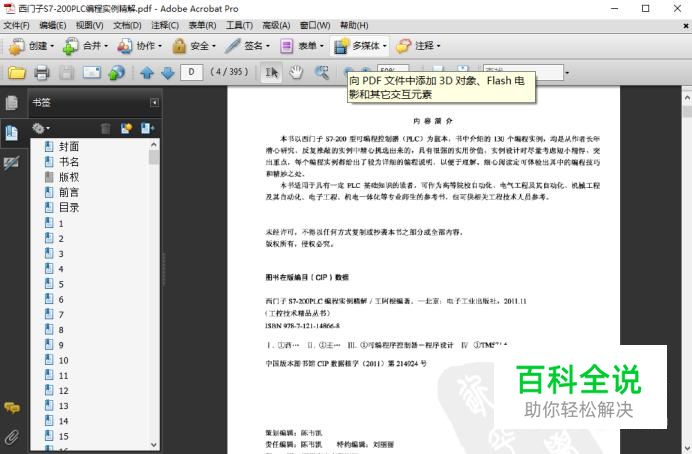Open the 表单 (Forms) toolbar menu

point(302,46)
